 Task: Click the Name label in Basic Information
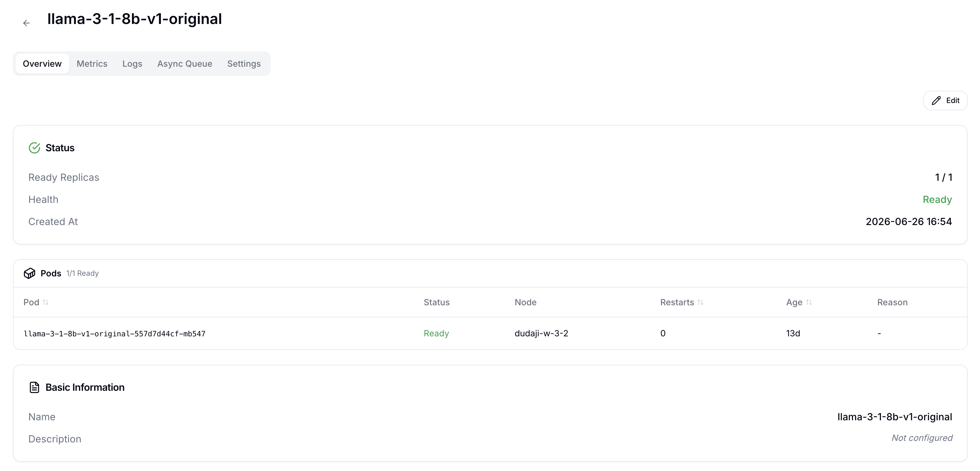tap(42, 417)
